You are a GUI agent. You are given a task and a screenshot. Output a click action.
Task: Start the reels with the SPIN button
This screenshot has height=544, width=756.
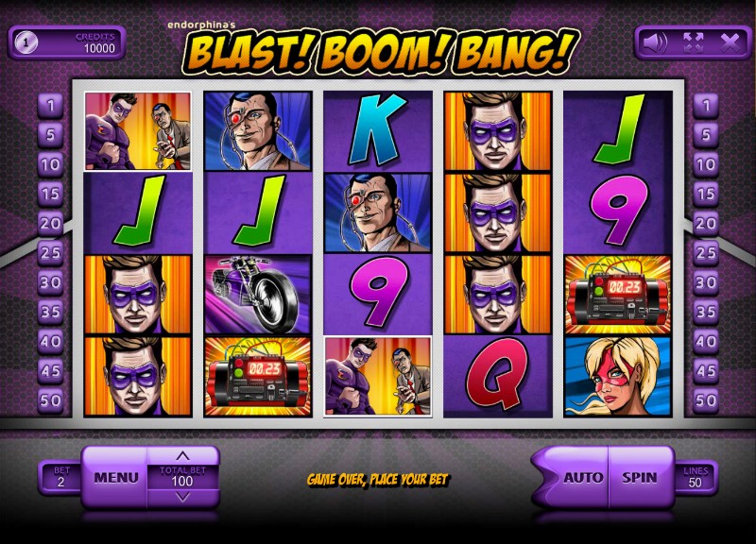(639, 477)
